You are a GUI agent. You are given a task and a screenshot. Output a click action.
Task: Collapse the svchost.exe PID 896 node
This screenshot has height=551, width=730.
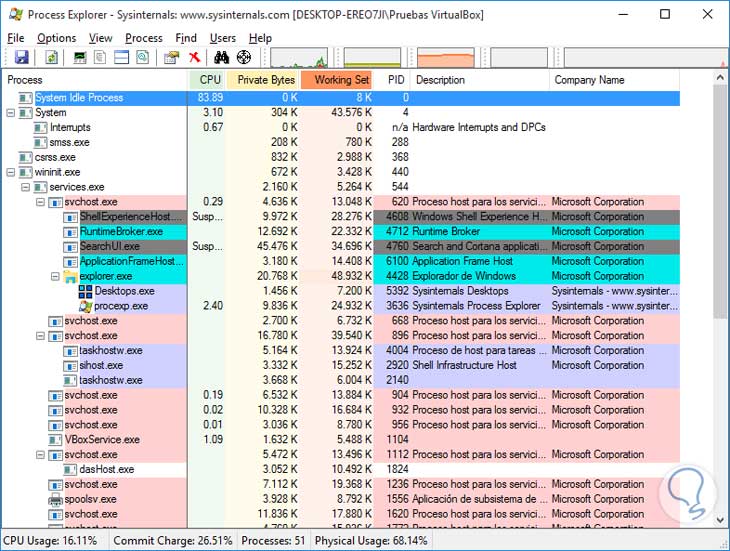pyautogui.click(x=41, y=336)
